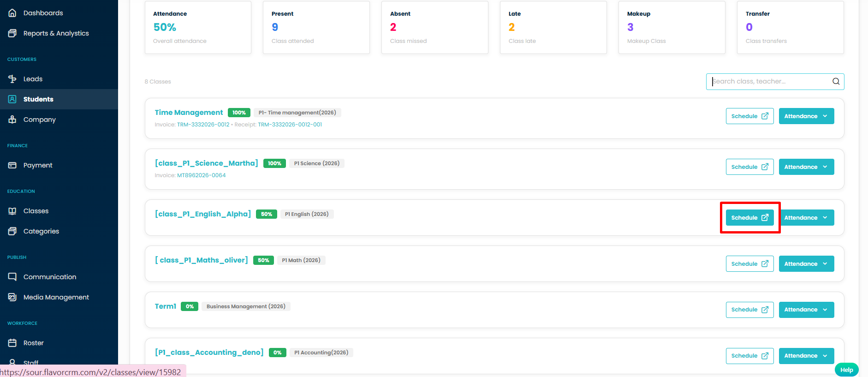
Task: Click the Classes book icon
Action: click(x=12, y=211)
